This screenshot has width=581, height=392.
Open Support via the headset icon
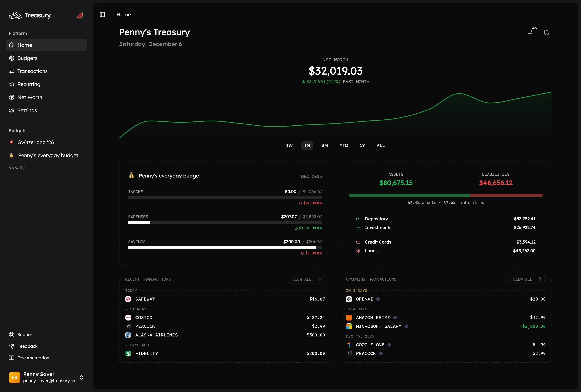click(12, 334)
